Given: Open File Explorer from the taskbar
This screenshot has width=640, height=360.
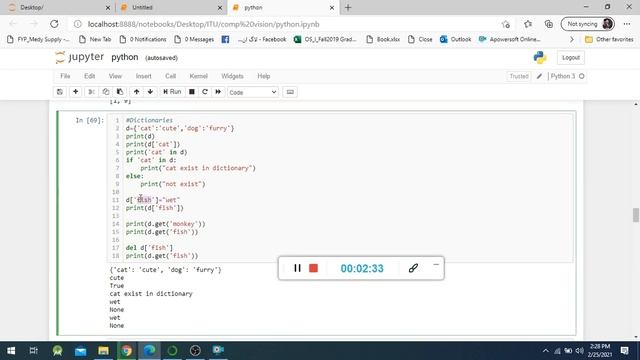Looking at the screenshot, I should pyautogui.click(x=103, y=350).
